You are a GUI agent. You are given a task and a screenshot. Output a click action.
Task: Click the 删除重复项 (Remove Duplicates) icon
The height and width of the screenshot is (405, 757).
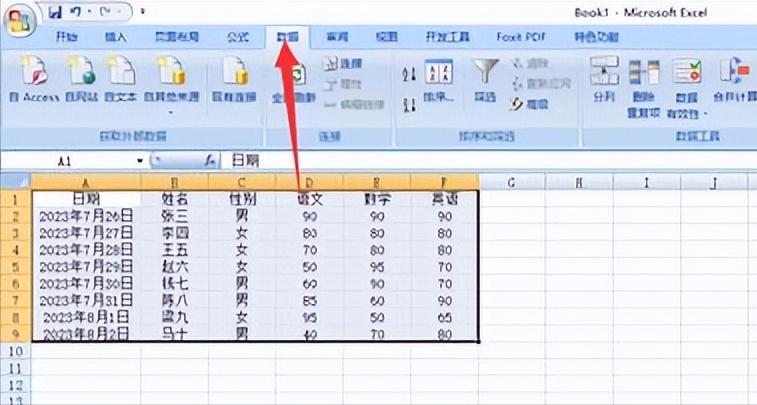click(x=644, y=88)
